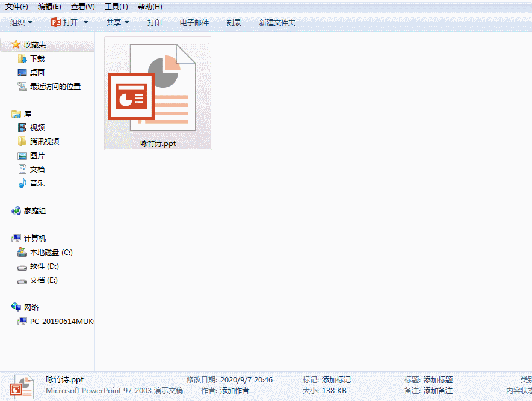Click the 音乐 library icon
The image size is (532, 401).
(x=23, y=183)
